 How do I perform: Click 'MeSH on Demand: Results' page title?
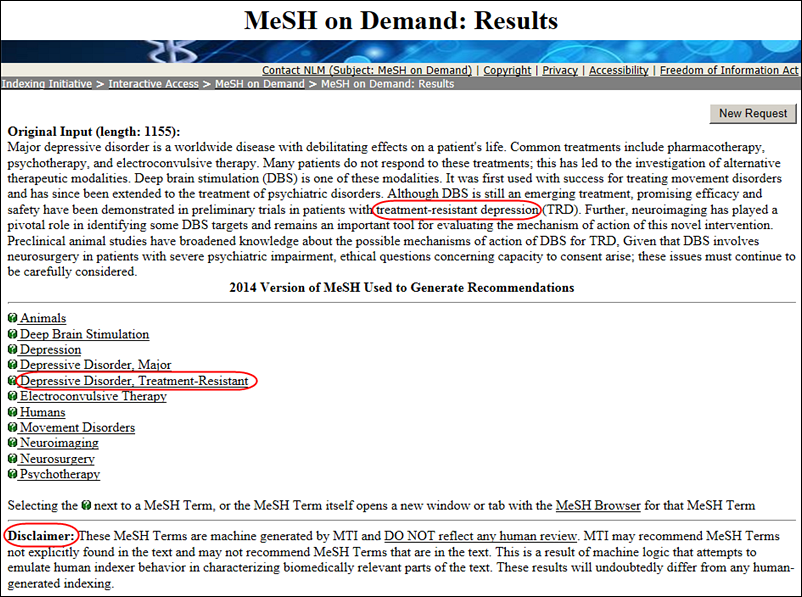(401, 21)
